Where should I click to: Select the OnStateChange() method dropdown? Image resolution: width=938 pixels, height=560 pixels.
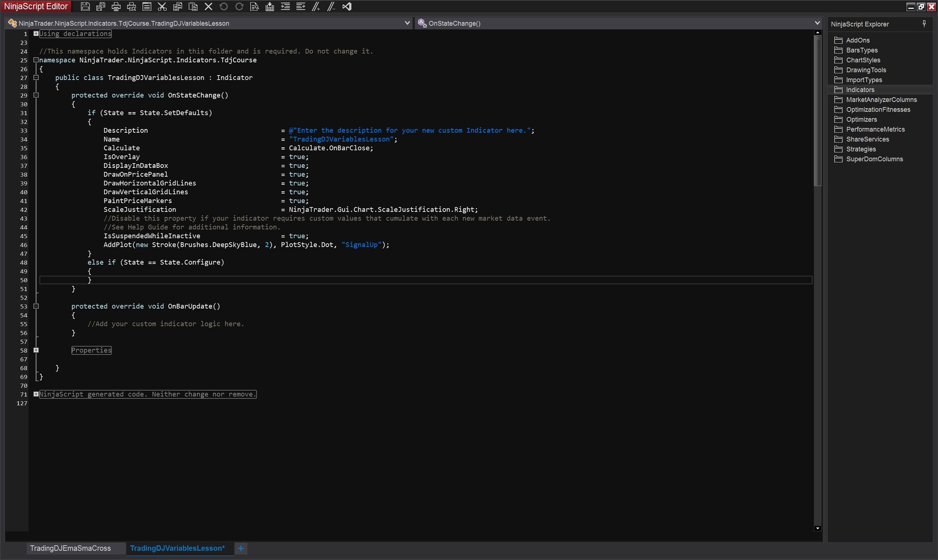(x=619, y=23)
